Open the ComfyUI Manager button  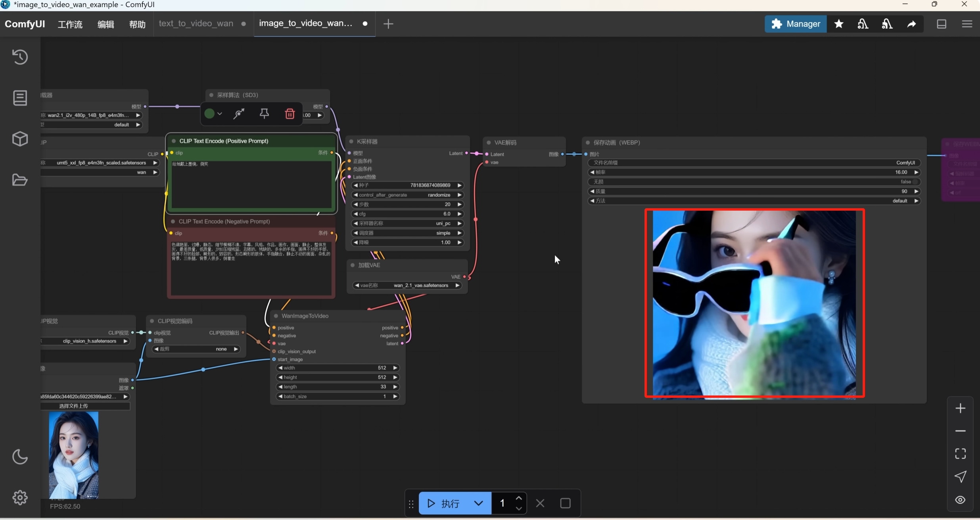click(x=795, y=24)
